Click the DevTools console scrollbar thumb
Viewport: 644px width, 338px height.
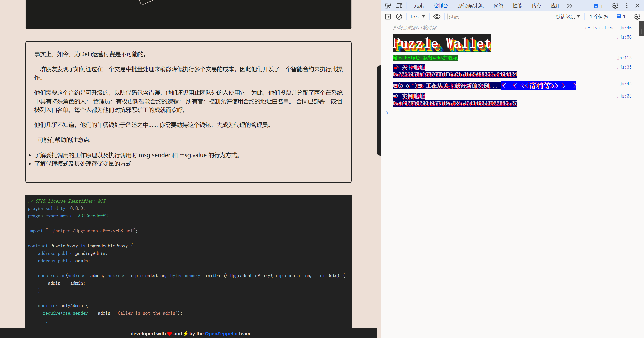point(641,28)
